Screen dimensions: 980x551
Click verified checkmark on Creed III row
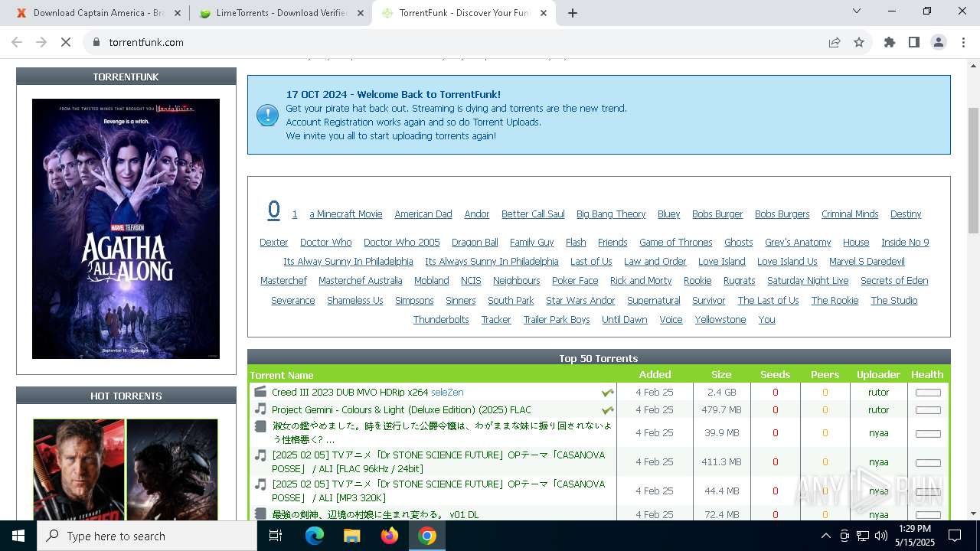click(x=607, y=393)
